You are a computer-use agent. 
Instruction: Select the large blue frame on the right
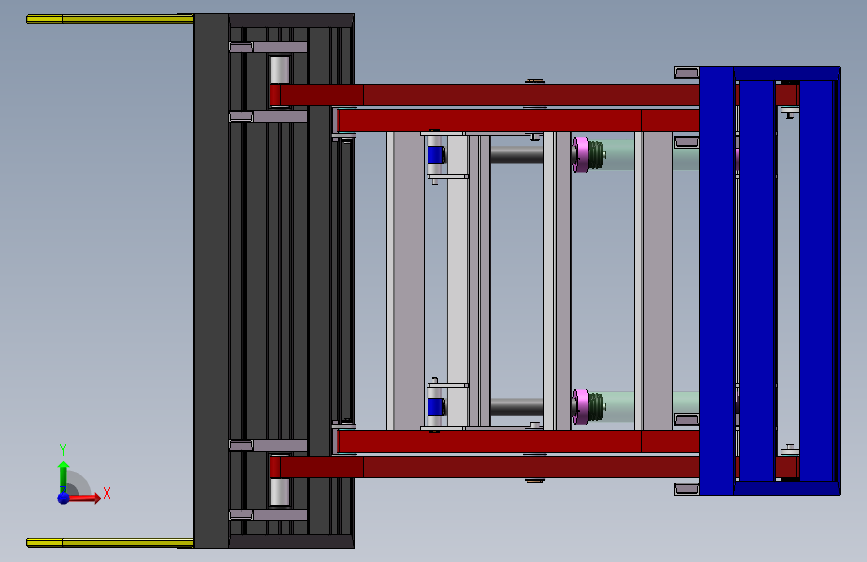pyautogui.click(x=770, y=281)
